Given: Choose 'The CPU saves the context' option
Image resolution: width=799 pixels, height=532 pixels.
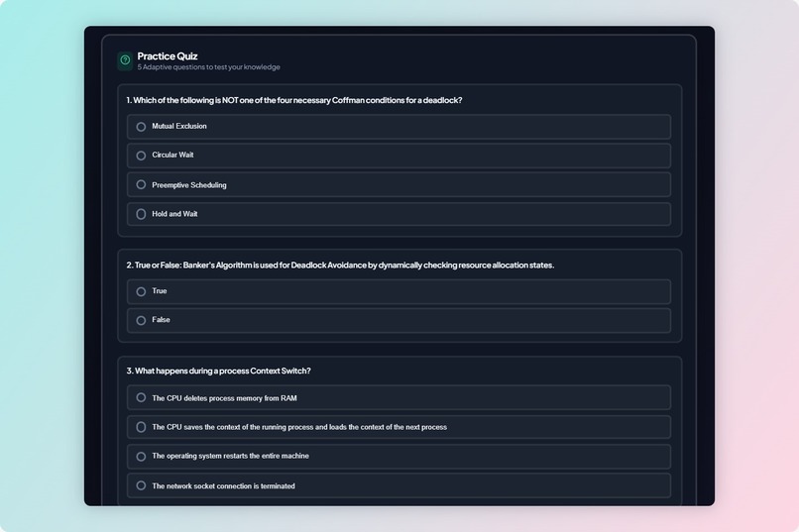Looking at the screenshot, I should point(399,427).
